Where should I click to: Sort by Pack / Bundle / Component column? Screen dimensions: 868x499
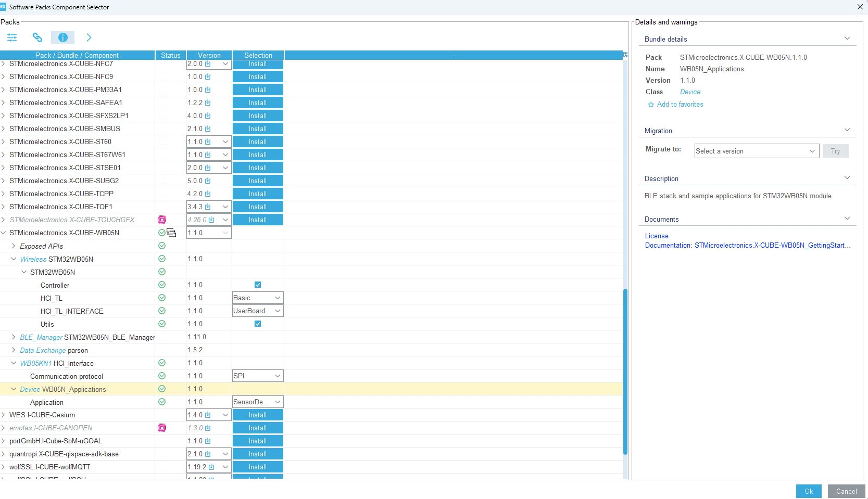point(77,55)
